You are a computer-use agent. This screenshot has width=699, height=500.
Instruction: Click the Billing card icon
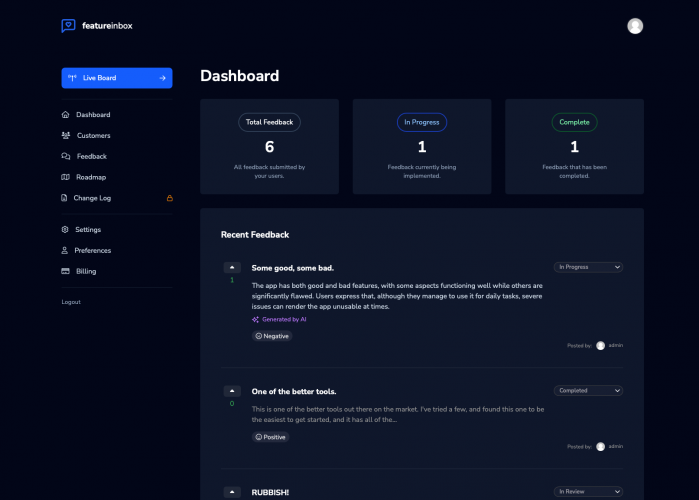click(x=65, y=271)
